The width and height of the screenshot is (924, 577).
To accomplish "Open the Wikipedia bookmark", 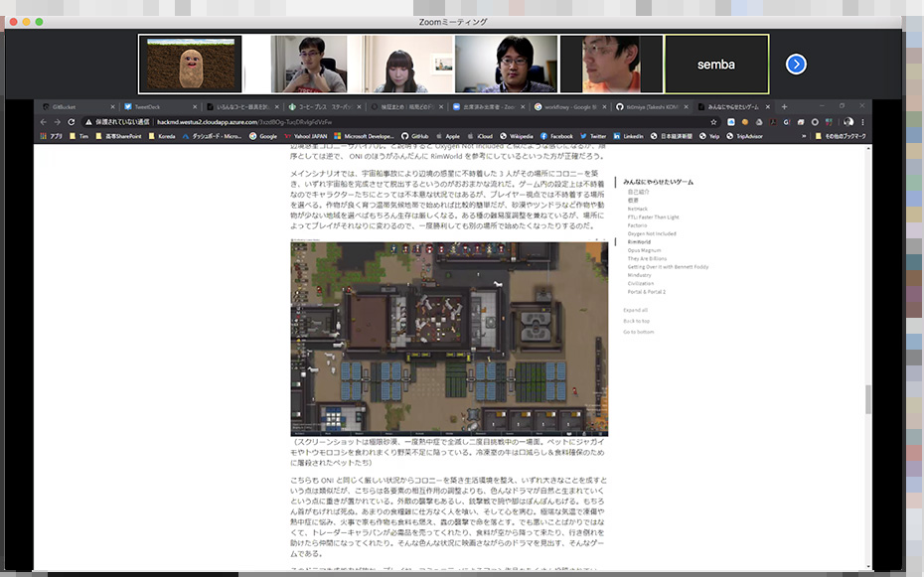I will pyautogui.click(x=517, y=136).
